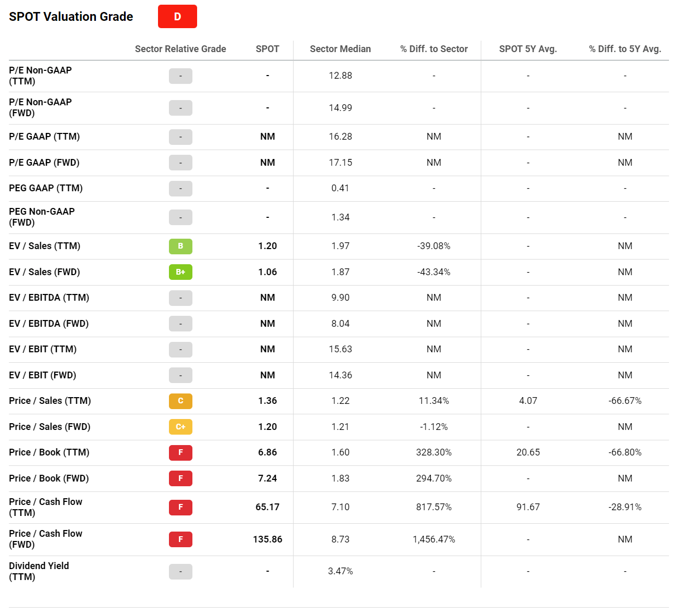Click the gray grade badge for EV / EBITDA (TTM)
The width and height of the screenshot is (681, 616).
180,298
